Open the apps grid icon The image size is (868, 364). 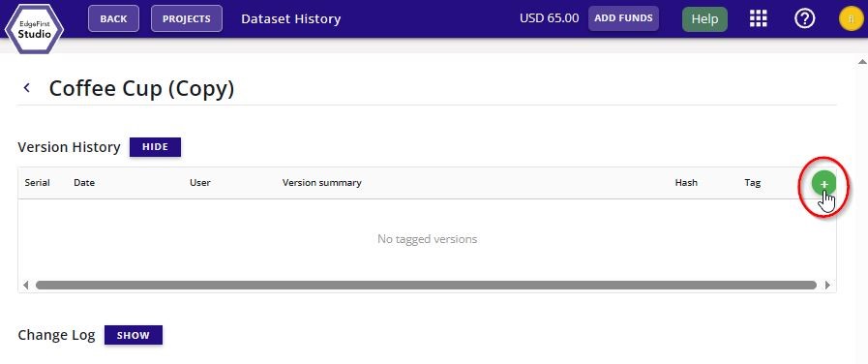[x=758, y=18]
